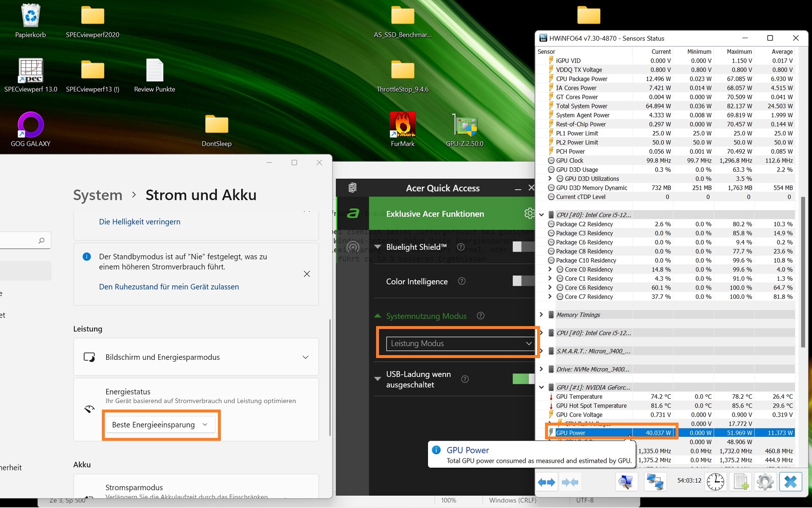This screenshot has width=812, height=508.
Task: Click the Average column header
Action: [x=774, y=51]
